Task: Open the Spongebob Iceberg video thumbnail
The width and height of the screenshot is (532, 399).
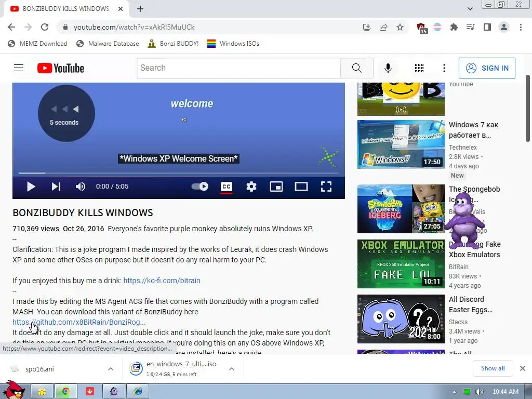Action: point(401,209)
